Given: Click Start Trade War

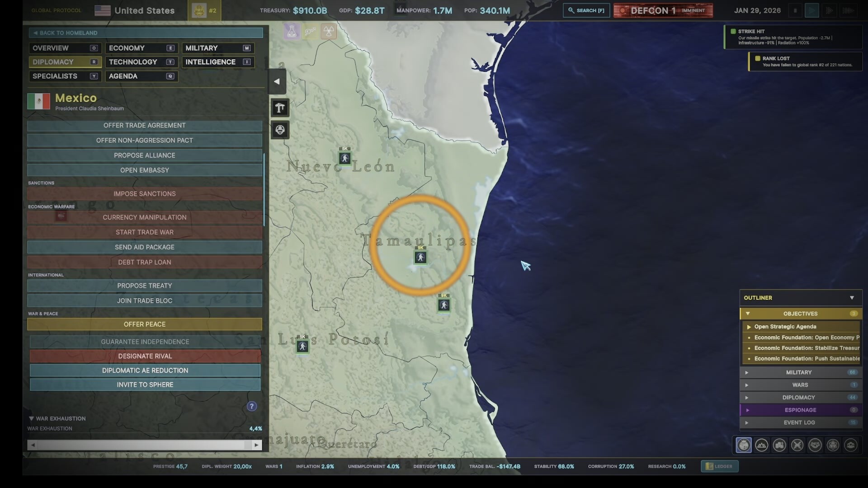Looking at the screenshot, I should point(145,232).
